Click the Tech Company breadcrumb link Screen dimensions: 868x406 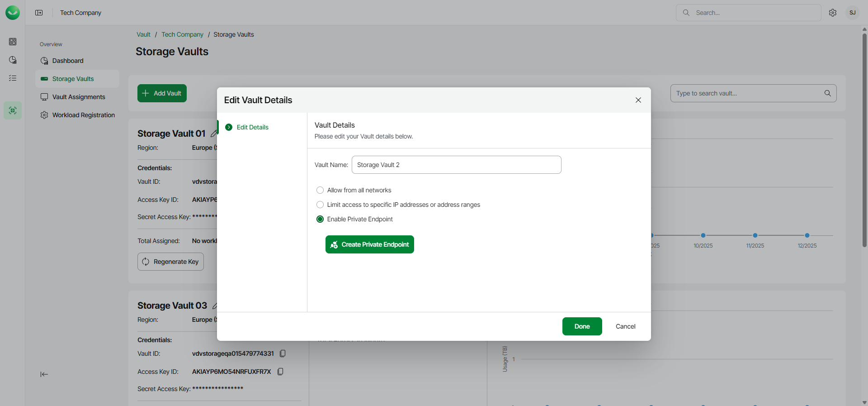(182, 34)
